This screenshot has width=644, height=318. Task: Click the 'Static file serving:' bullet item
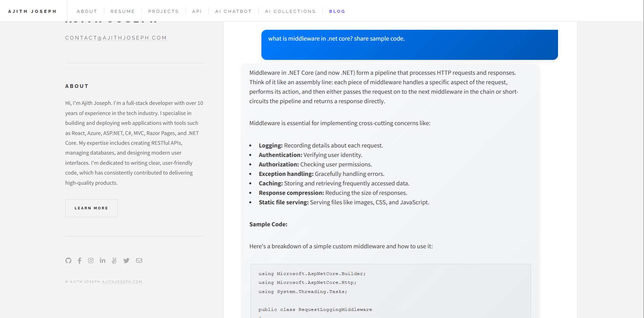[344, 202]
